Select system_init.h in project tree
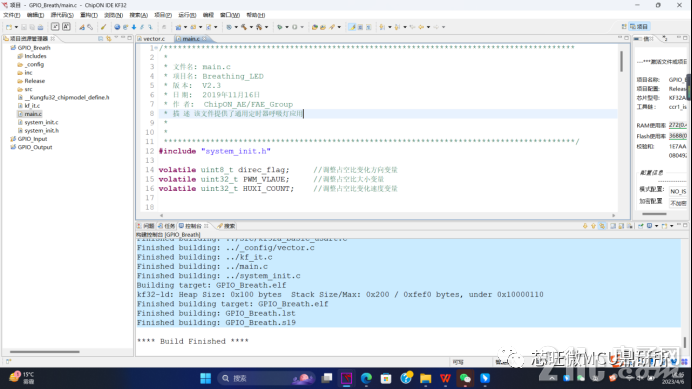Screen dimensions: 692x389 (38, 131)
